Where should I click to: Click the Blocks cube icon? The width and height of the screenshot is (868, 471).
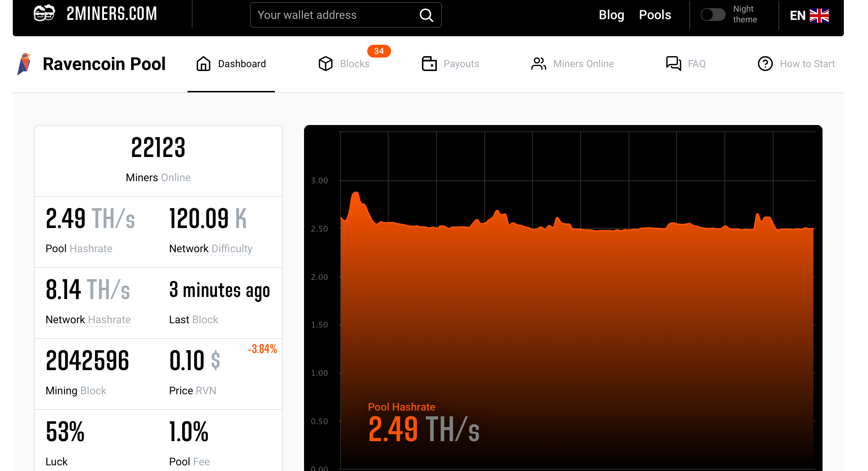pos(325,63)
